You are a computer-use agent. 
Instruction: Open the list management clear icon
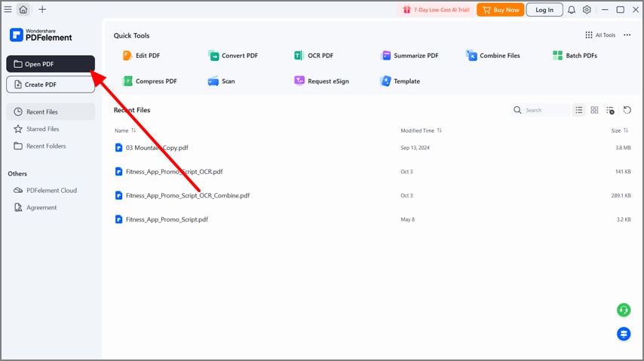610,110
